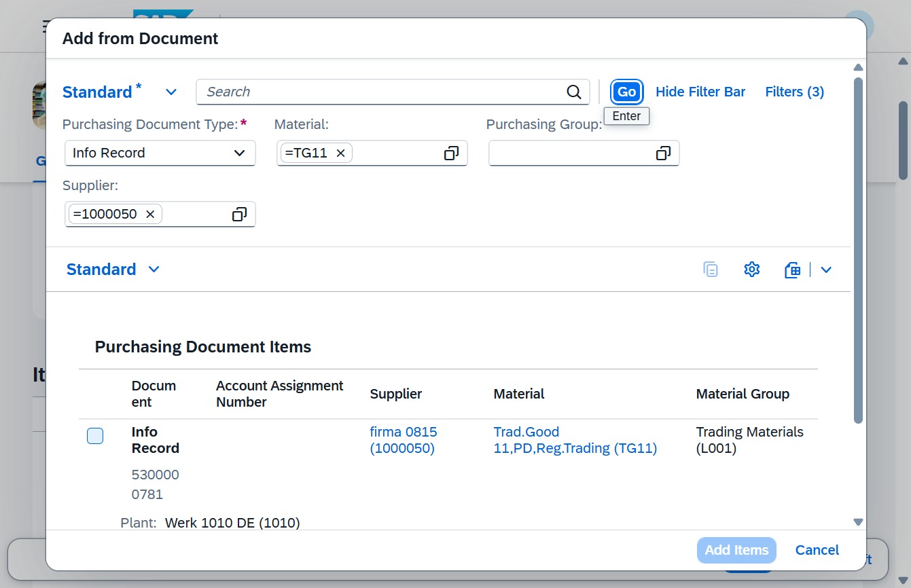
Task: Click the dialog vertical scrollbar thumb
Action: click(x=858, y=251)
